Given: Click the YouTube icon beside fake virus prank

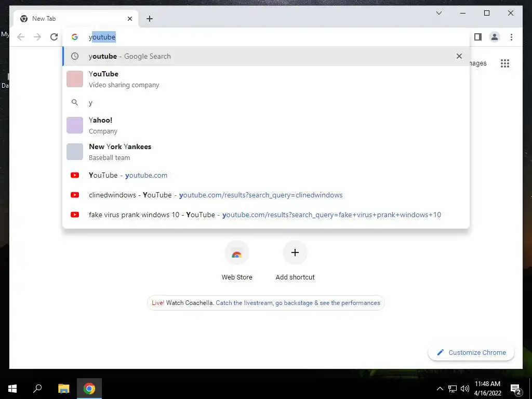Looking at the screenshot, I should pyautogui.click(x=75, y=215).
